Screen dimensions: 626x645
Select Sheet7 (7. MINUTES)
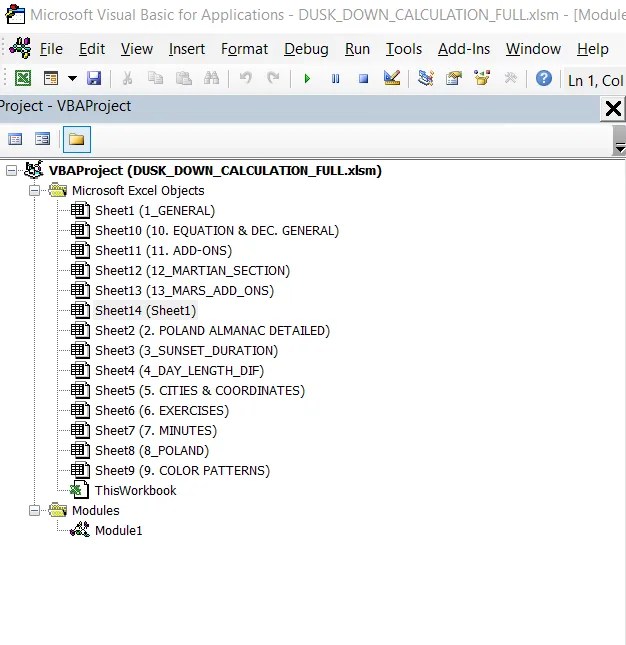[x=156, y=431]
